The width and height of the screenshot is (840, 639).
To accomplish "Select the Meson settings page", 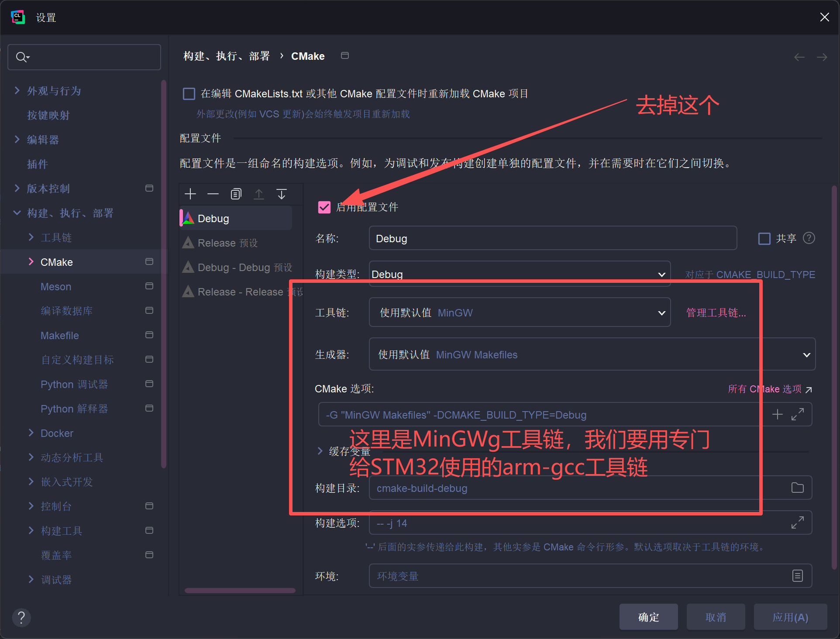I will [56, 287].
